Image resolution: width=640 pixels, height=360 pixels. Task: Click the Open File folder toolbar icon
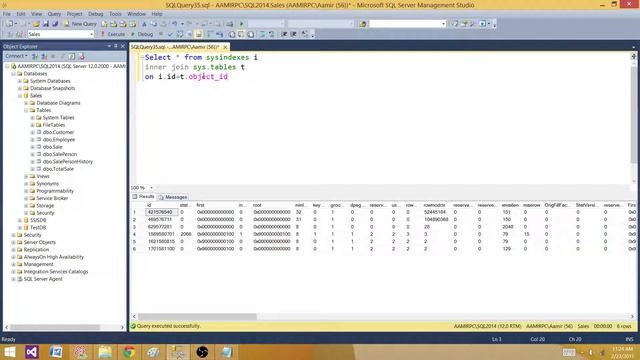pos(36,24)
